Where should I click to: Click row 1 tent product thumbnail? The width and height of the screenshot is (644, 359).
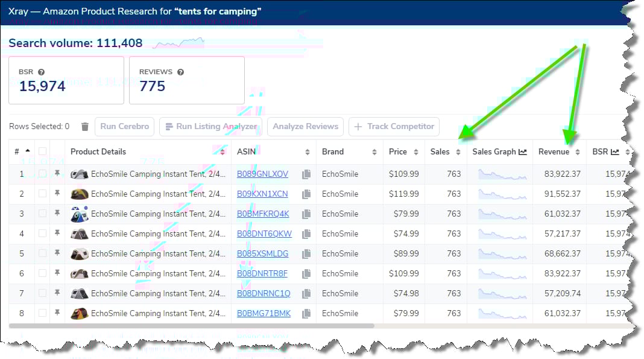click(x=79, y=174)
